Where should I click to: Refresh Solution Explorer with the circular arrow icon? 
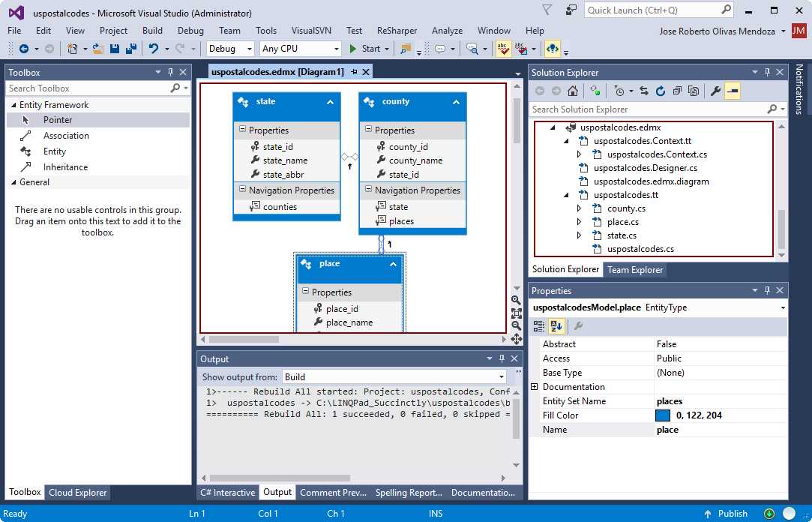coord(661,91)
